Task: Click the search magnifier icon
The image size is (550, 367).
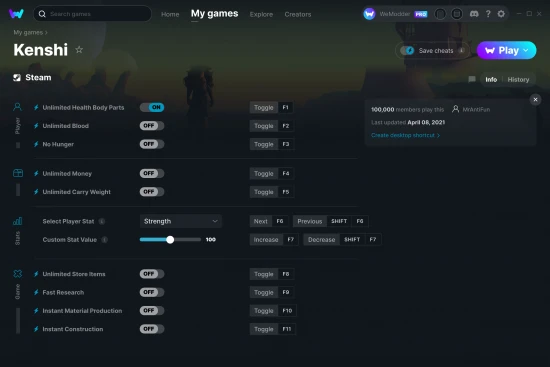Action: 42,14
